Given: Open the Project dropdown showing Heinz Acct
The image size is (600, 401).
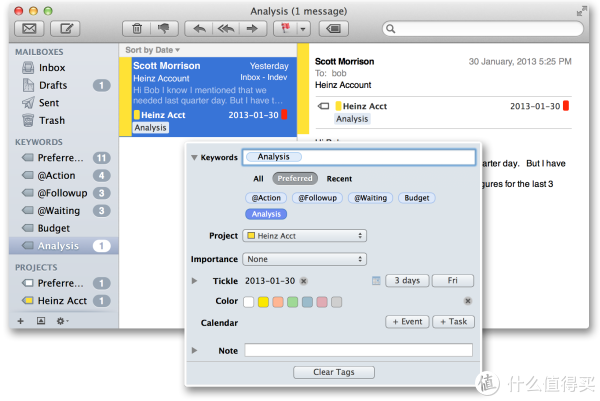Looking at the screenshot, I should coord(304,236).
